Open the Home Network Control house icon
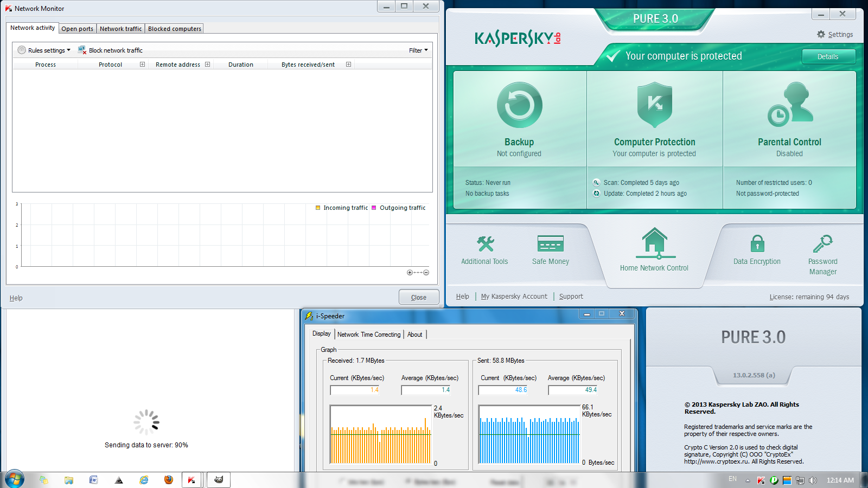 [655, 243]
